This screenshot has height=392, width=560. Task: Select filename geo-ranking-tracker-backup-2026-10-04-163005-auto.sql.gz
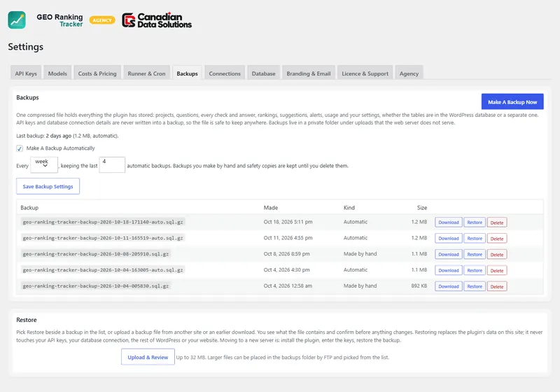pyautogui.click(x=103, y=270)
